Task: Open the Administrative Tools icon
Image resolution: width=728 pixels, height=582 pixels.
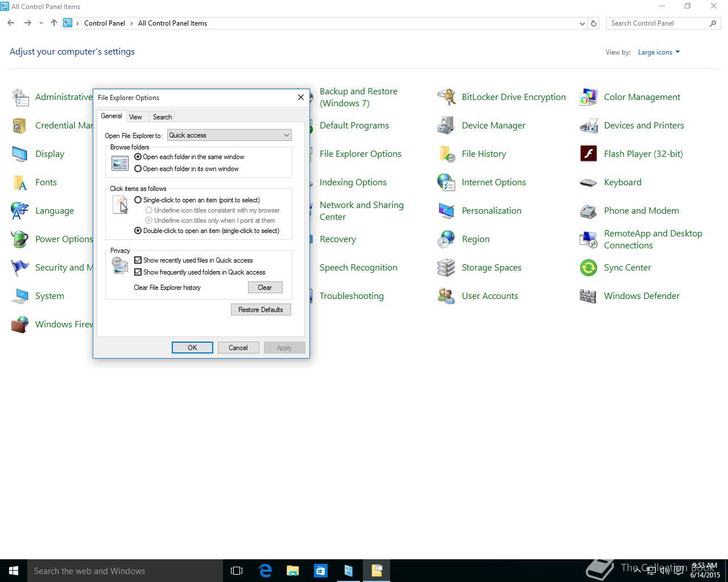Action: click(x=20, y=97)
